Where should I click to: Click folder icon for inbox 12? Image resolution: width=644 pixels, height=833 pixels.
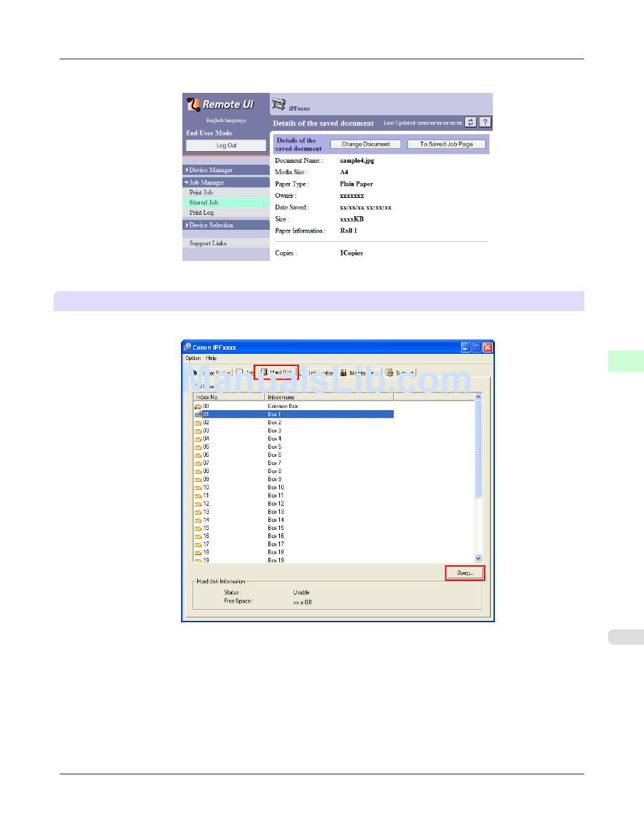coord(198,504)
